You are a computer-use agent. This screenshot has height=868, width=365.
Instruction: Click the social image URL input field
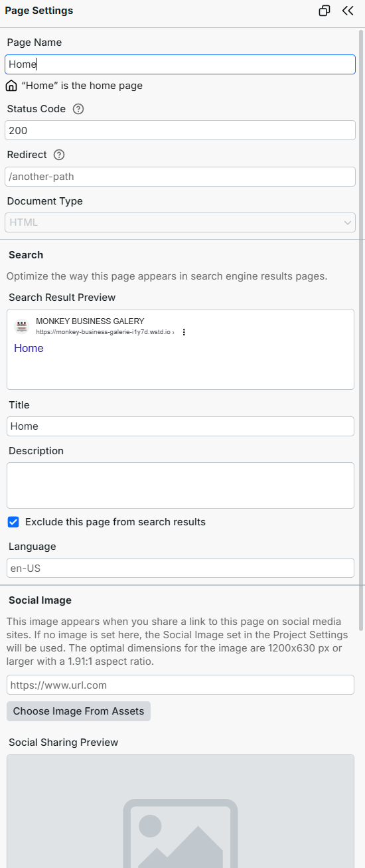181,685
